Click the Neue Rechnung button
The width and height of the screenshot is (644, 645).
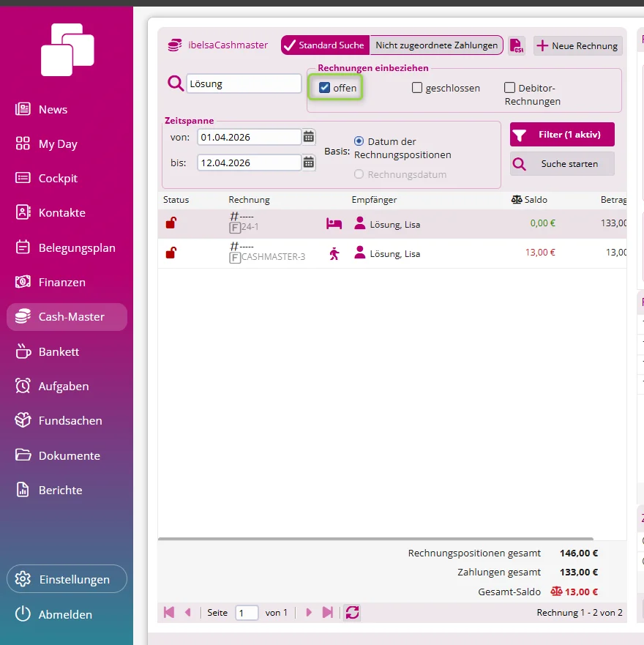click(x=578, y=45)
